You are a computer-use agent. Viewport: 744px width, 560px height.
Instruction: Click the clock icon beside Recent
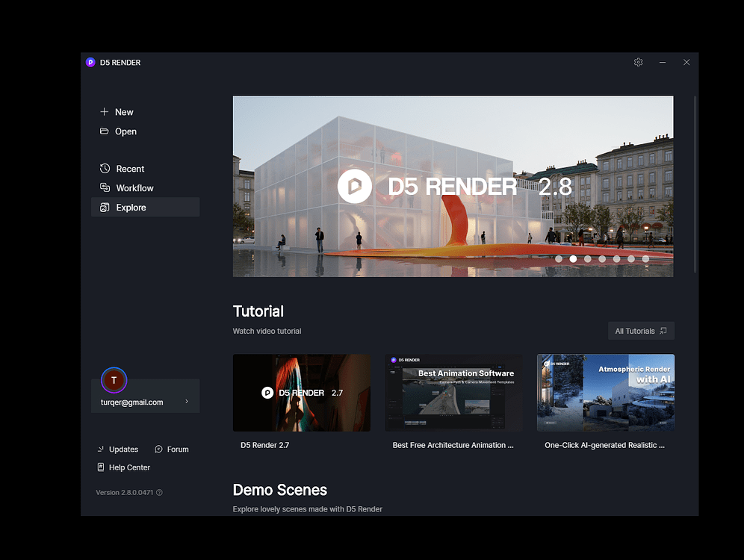pyautogui.click(x=105, y=168)
